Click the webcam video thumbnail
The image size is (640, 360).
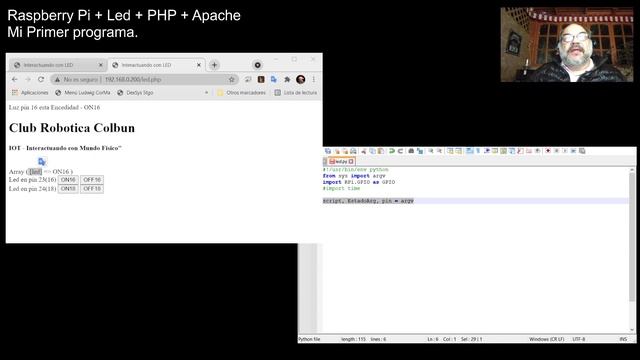coord(567,44)
